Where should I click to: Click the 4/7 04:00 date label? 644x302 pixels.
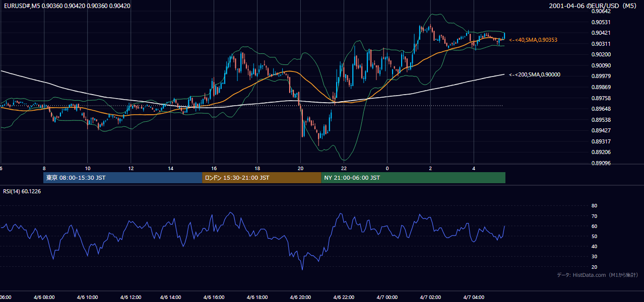tap(474, 297)
